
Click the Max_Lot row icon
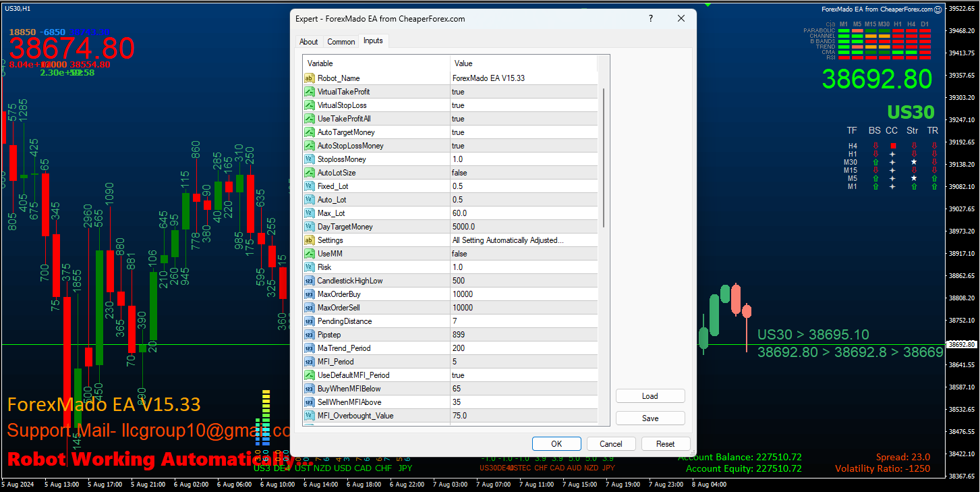pyautogui.click(x=310, y=213)
